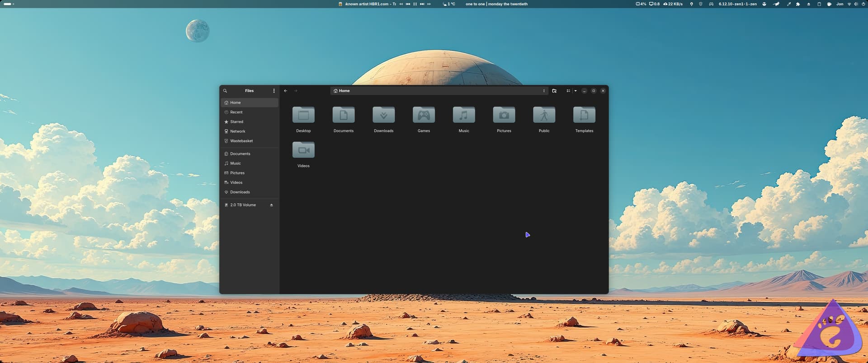Open Wastebasket from the sidebar
Image resolution: width=868 pixels, height=363 pixels.
pyautogui.click(x=241, y=141)
